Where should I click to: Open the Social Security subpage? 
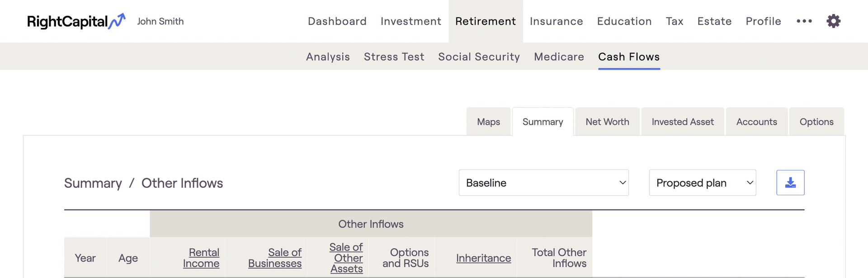(479, 57)
